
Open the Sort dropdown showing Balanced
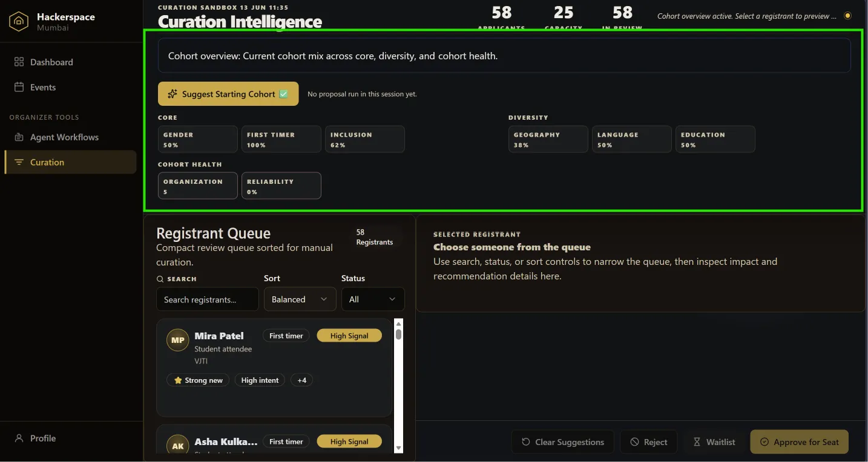[x=300, y=299]
